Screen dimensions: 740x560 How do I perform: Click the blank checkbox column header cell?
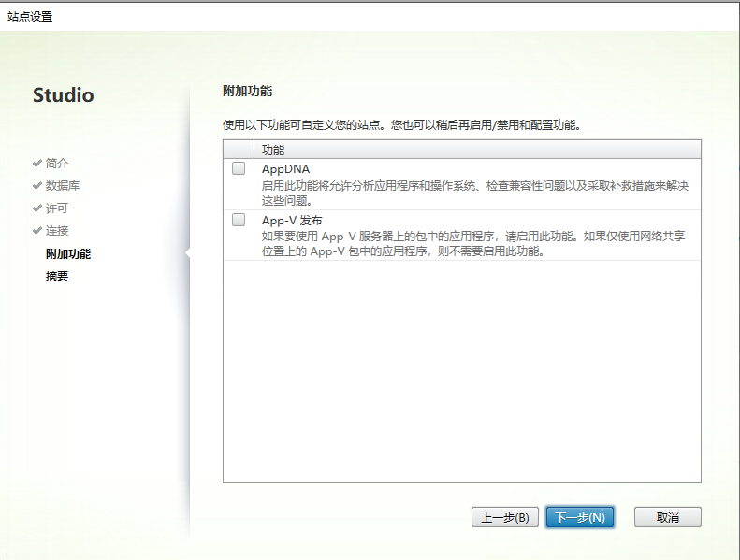click(x=239, y=150)
